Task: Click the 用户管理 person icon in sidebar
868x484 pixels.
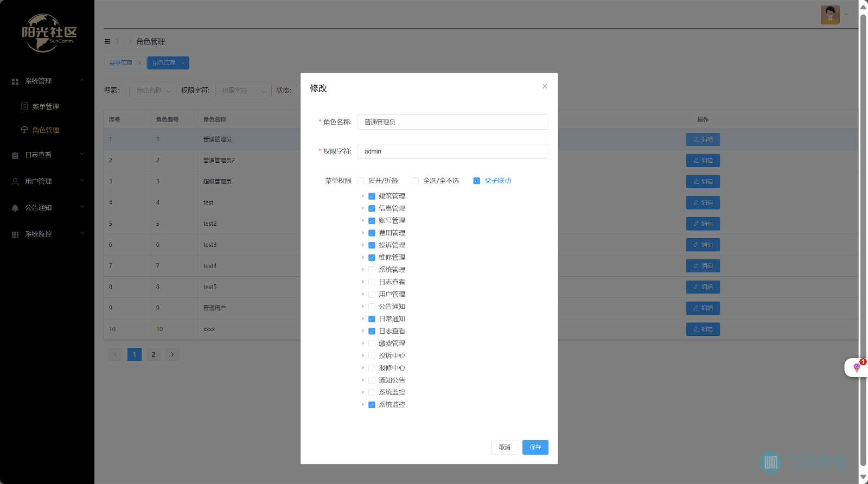Action: (15, 182)
